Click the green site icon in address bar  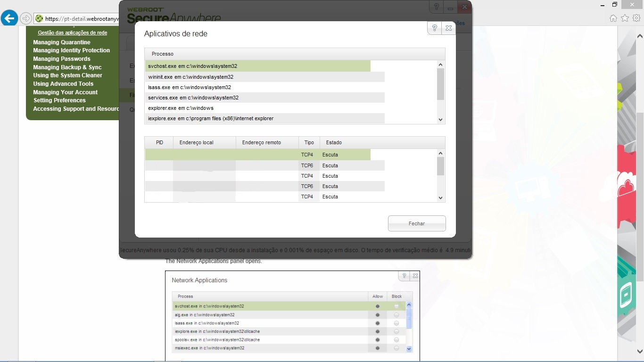tap(39, 19)
